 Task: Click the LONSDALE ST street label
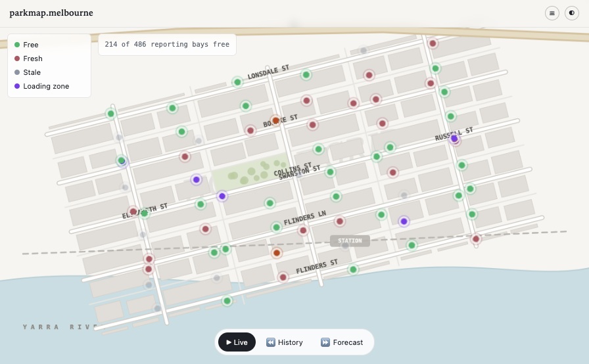tap(268, 72)
